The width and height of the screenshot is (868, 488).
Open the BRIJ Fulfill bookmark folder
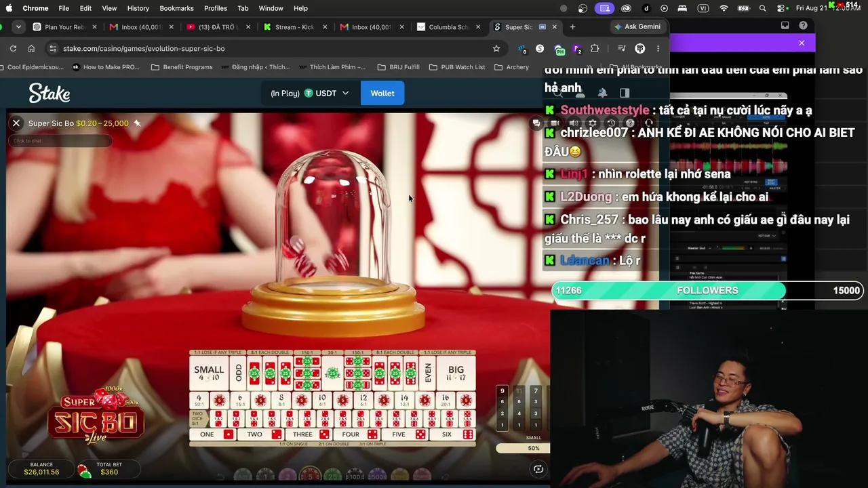coord(399,67)
